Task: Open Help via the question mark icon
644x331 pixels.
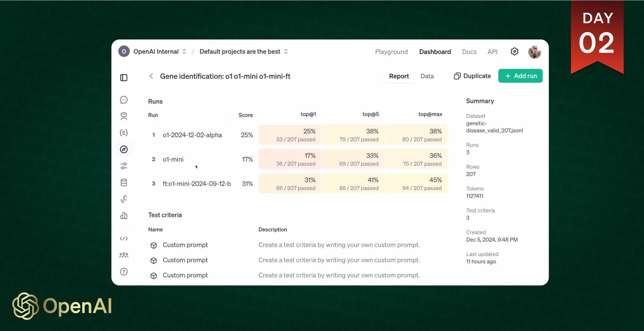Action: pyautogui.click(x=124, y=271)
